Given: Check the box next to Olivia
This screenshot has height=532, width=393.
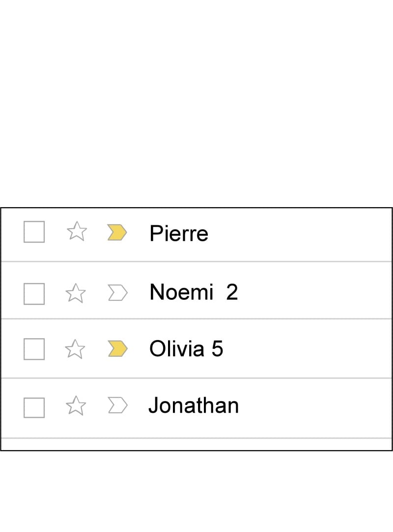Looking at the screenshot, I should tap(34, 349).
